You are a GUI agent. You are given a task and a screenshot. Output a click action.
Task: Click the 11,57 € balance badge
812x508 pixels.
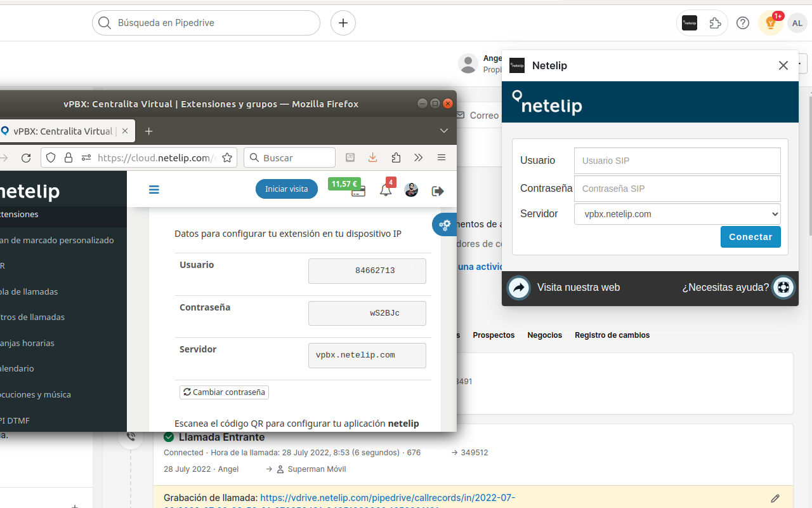pos(344,184)
